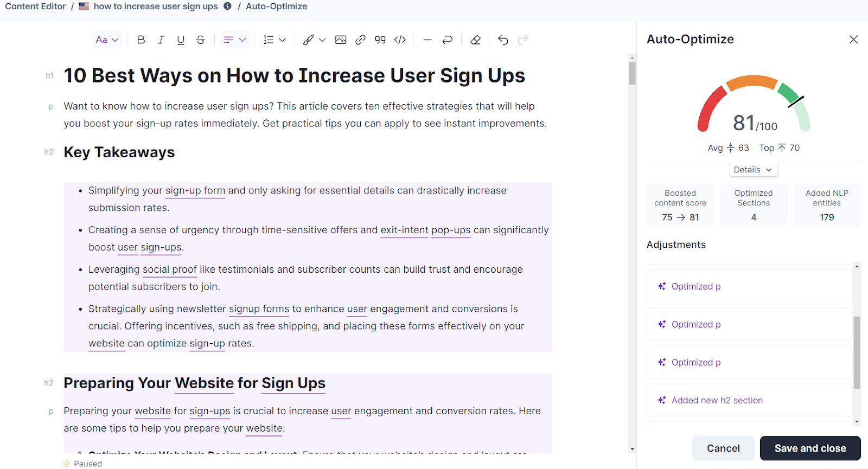This screenshot has width=868, height=469.
Task: Open 'how to increase user sign ups' breadcrumb
Action: coord(156,7)
